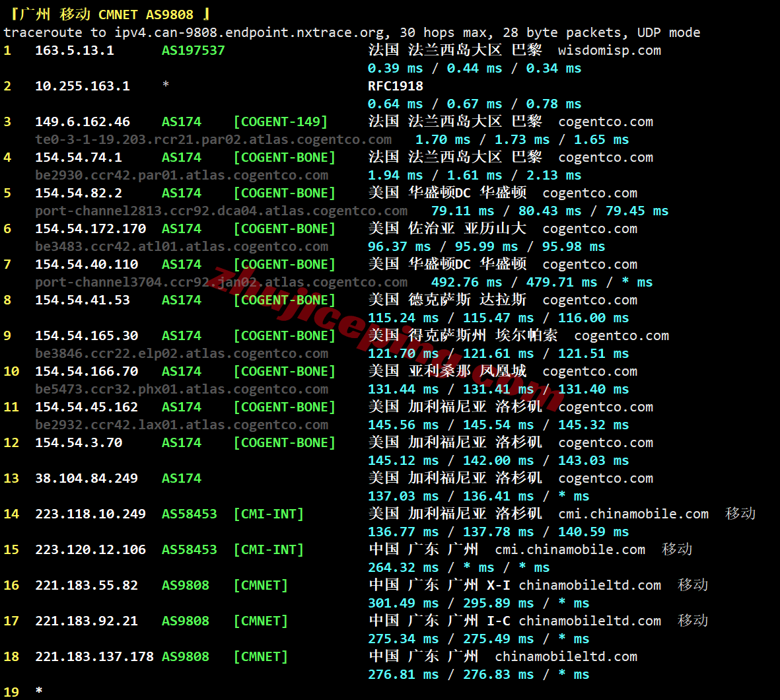Click latency value 0.39 ms on hop 1
The width and height of the screenshot is (780, 700).
pyautogui.click(x=395, y=68)
